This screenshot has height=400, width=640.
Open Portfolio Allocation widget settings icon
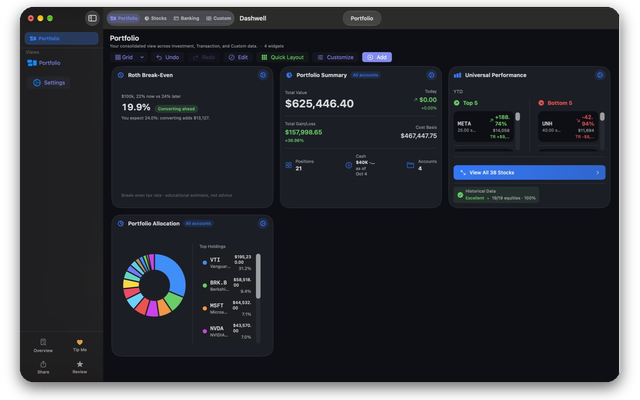point(263,223)
